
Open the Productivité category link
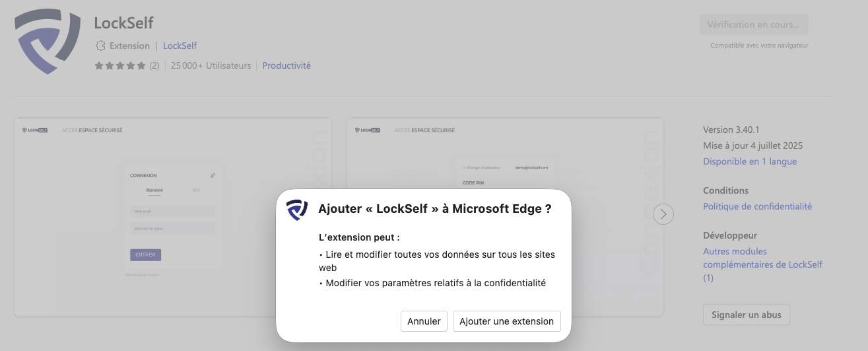286,65
